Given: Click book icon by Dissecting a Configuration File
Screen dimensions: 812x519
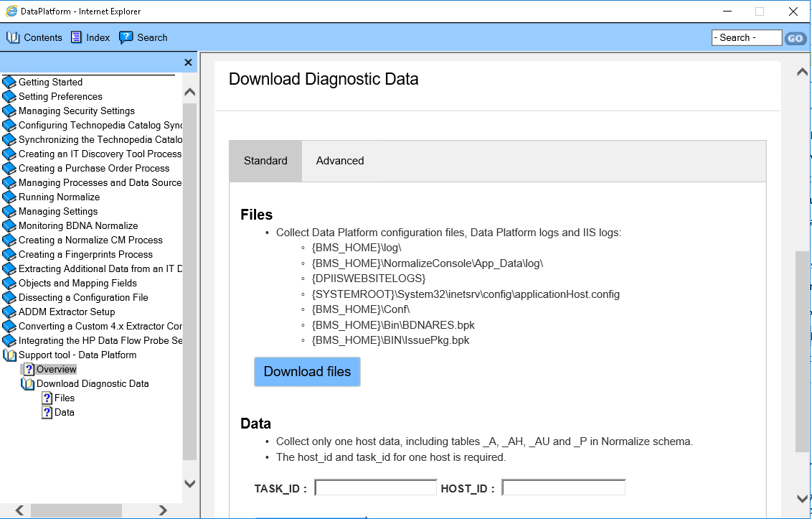Looking at the screenshot, I should pos(9,298).
